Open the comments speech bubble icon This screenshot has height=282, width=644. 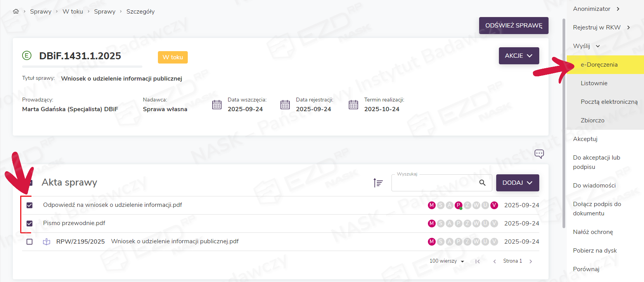coord(539,154)
